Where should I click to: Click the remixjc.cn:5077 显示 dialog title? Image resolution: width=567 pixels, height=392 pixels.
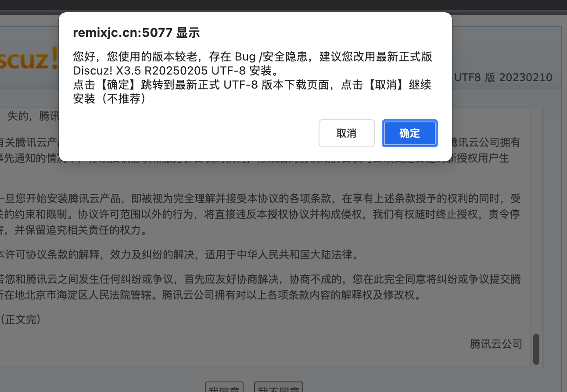pyautogui.click(x=136, y=32)
